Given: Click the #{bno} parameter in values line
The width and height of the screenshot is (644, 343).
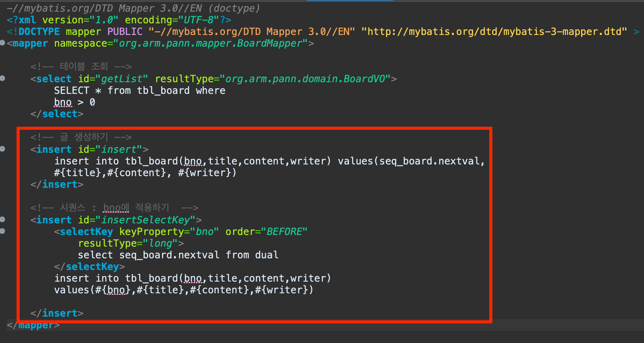Looking at the screenshot, I should pyautogui.click(x=113, y=290).
